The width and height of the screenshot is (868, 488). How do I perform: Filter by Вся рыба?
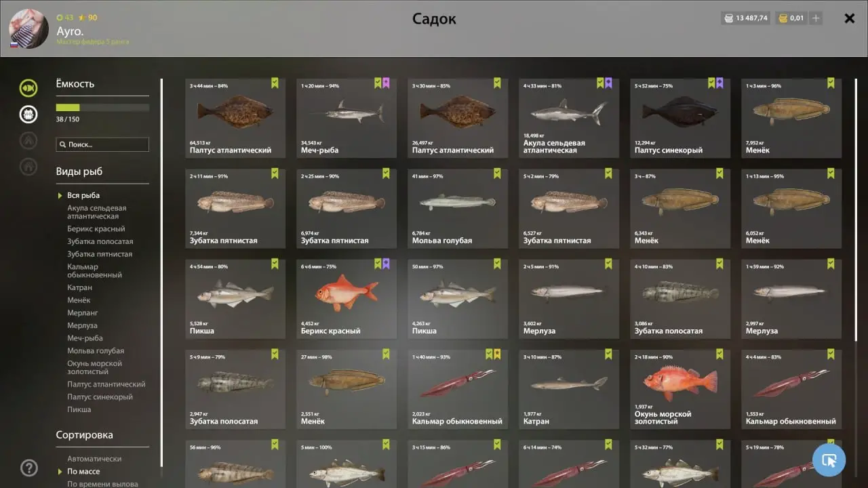point(83,195)
